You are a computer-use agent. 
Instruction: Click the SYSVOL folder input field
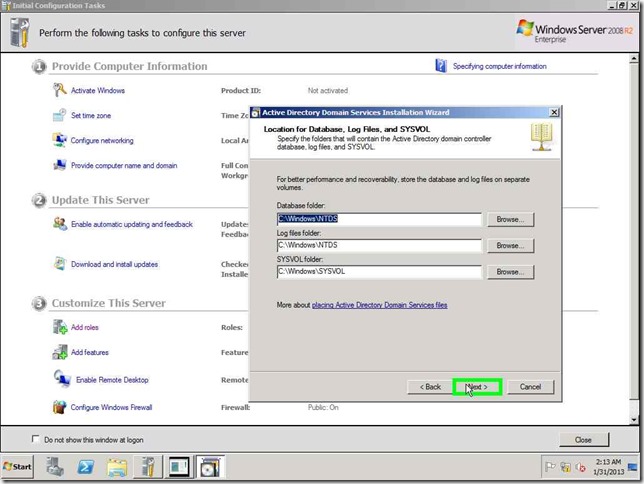click(379, 272)
